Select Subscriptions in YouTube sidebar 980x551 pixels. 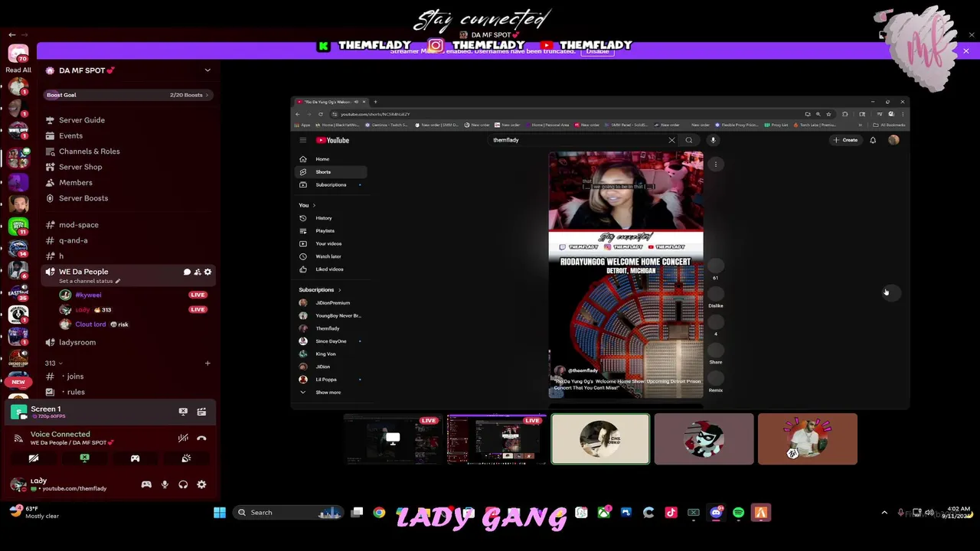[x=331, y=184]
